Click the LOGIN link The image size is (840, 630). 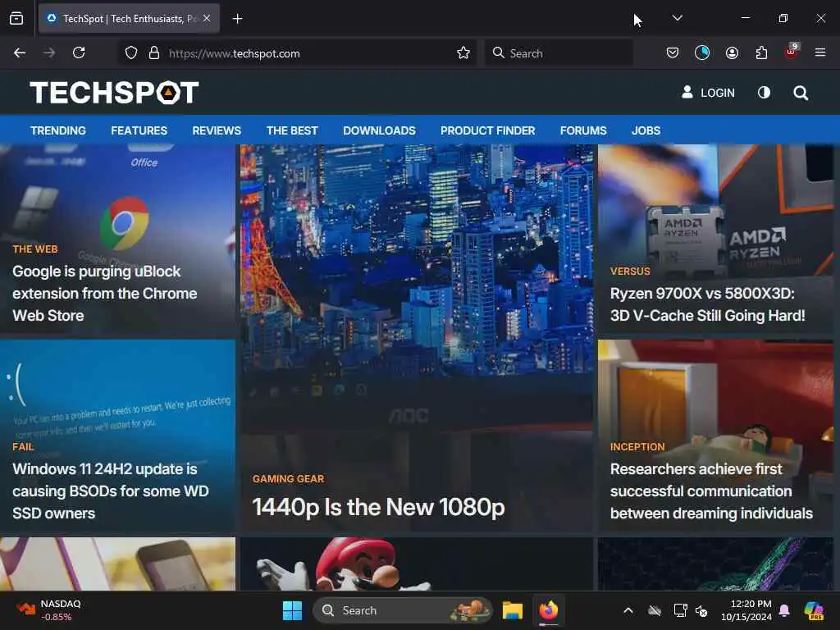point(708,93)
